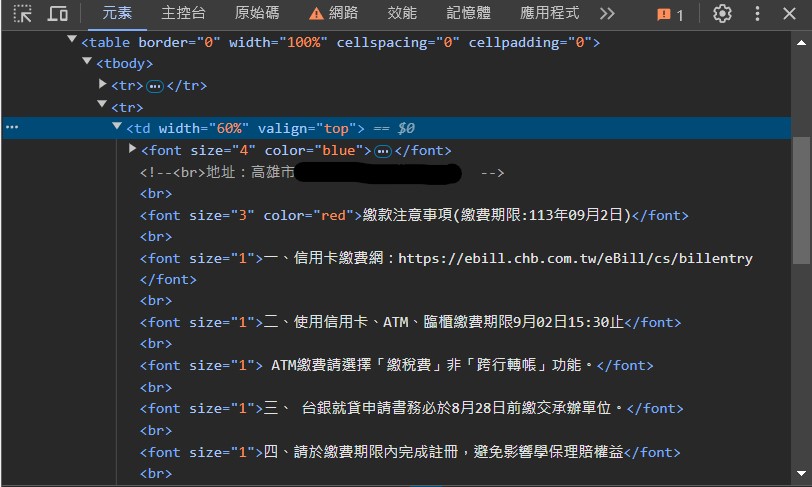Click the vertical scrollbar thumb
The image size is (812, 487).
click(801, 200)
